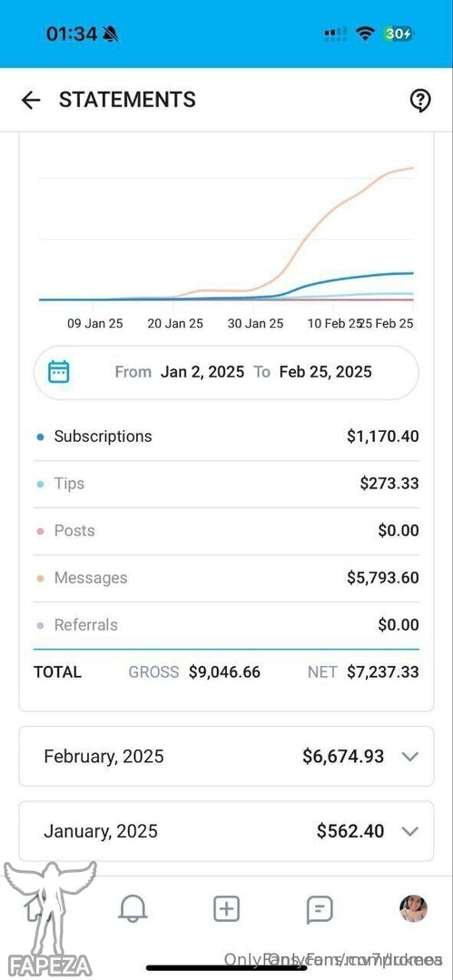Toggle the Messages series row
The image size is (453, 980).
point(227,578)
